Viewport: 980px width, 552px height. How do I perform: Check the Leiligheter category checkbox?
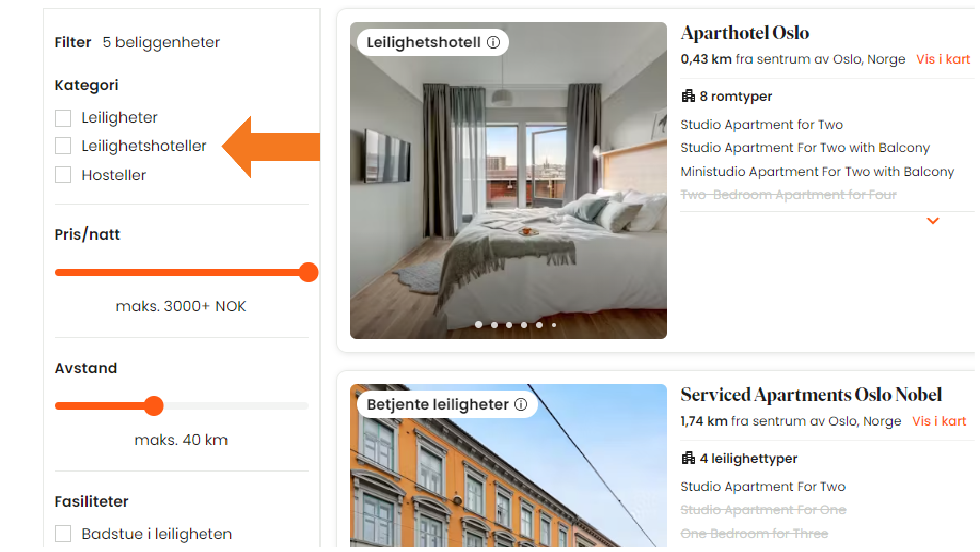(63, 118)
